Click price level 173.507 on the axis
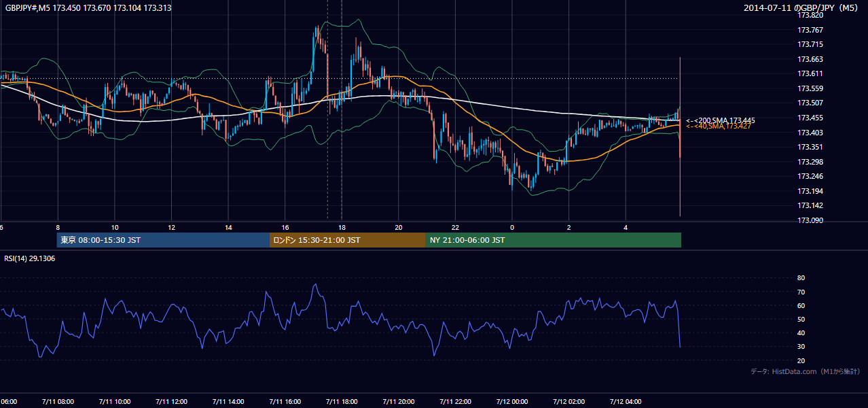This screenshot has width=868, height=408. (811, 103)
